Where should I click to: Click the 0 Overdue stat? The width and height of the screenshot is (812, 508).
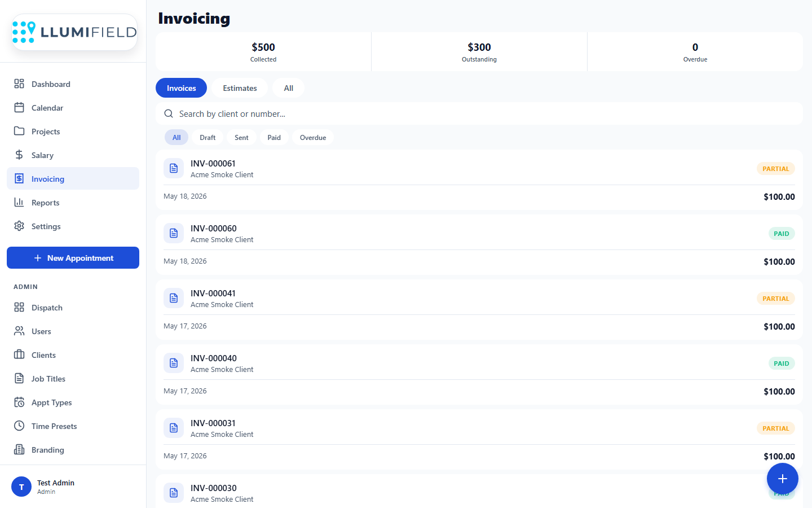click(x=695, y=52)
